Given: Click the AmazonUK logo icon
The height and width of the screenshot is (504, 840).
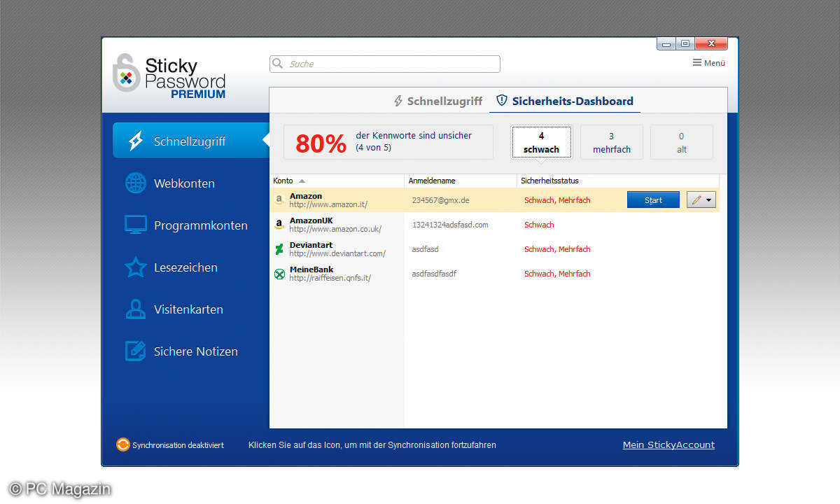Looking at the screenshot, I should tap(279, 225).
